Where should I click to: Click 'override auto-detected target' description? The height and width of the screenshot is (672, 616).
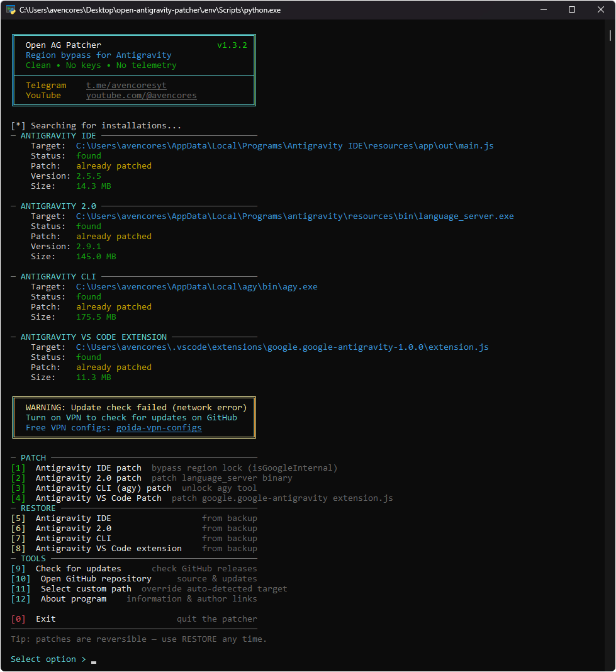coord(215,589)
